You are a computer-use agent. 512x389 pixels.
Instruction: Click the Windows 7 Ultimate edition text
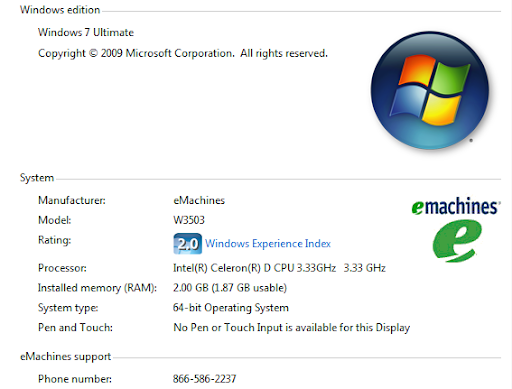[x=86, y=32]
